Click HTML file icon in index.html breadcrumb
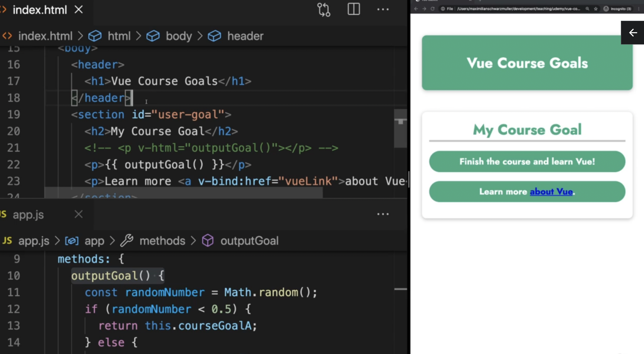The height and width of the screenshot is (354, 644). (x=7, y=36)
